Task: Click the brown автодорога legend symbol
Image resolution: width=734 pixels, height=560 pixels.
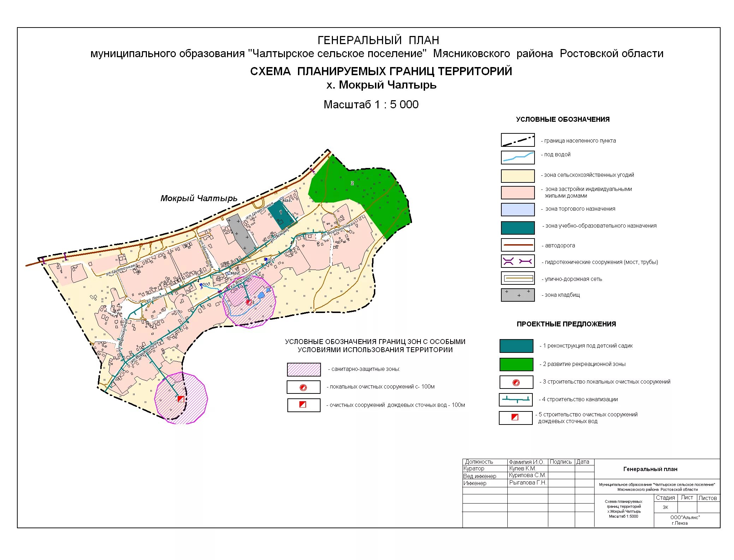Action: [x=518, y=245]
